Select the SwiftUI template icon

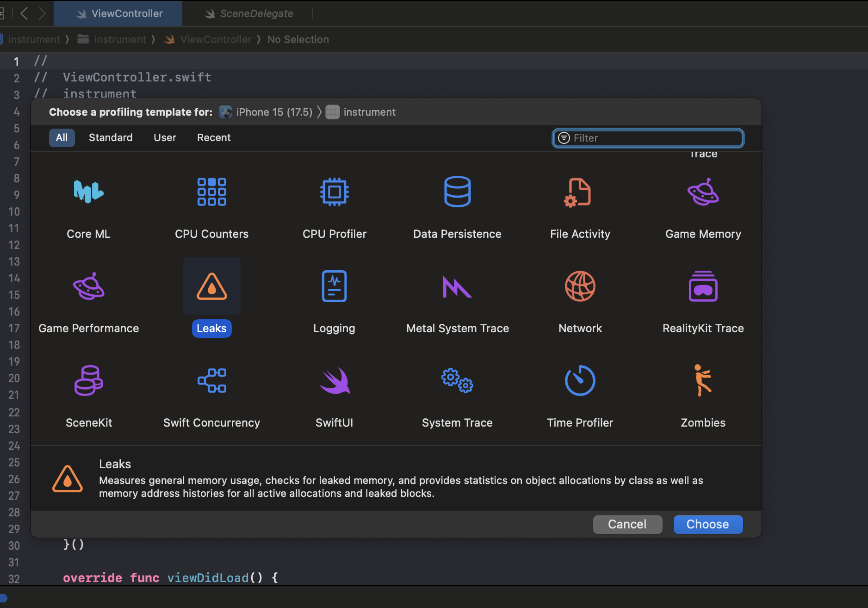(x=334, y=380)
